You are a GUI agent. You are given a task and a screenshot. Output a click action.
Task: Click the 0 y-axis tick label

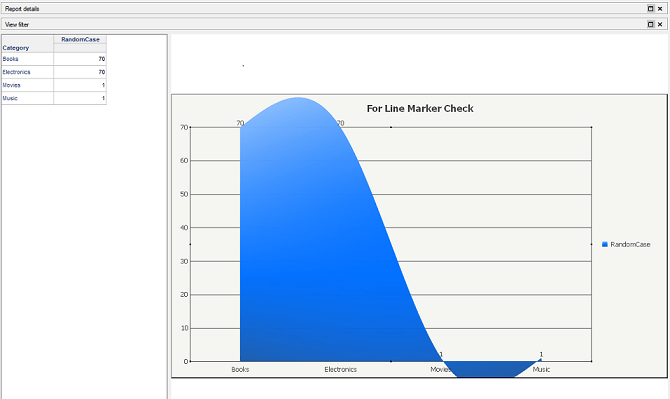[186, 362]
